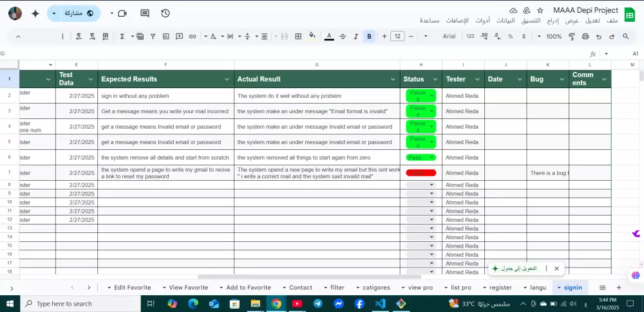Toggle strikethrough formatting button

point(342,37)
